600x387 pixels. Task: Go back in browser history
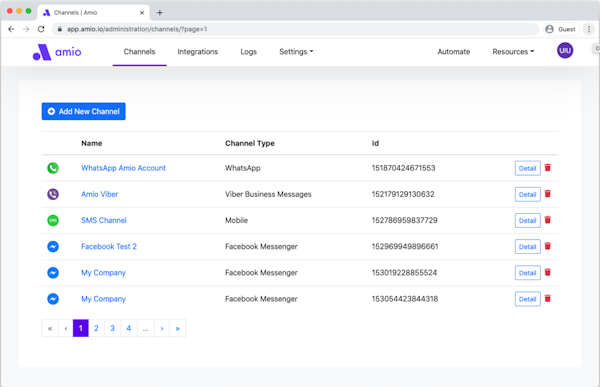tap(11, 29)
